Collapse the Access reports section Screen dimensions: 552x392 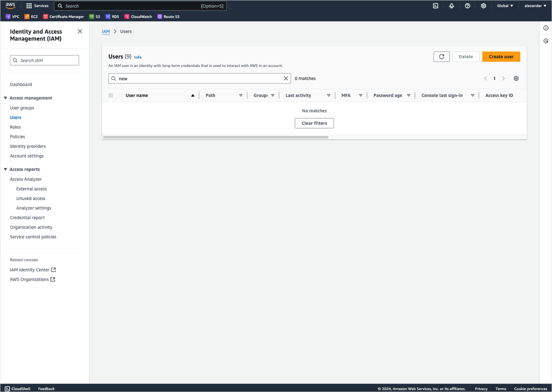click(x=5, y=169)
